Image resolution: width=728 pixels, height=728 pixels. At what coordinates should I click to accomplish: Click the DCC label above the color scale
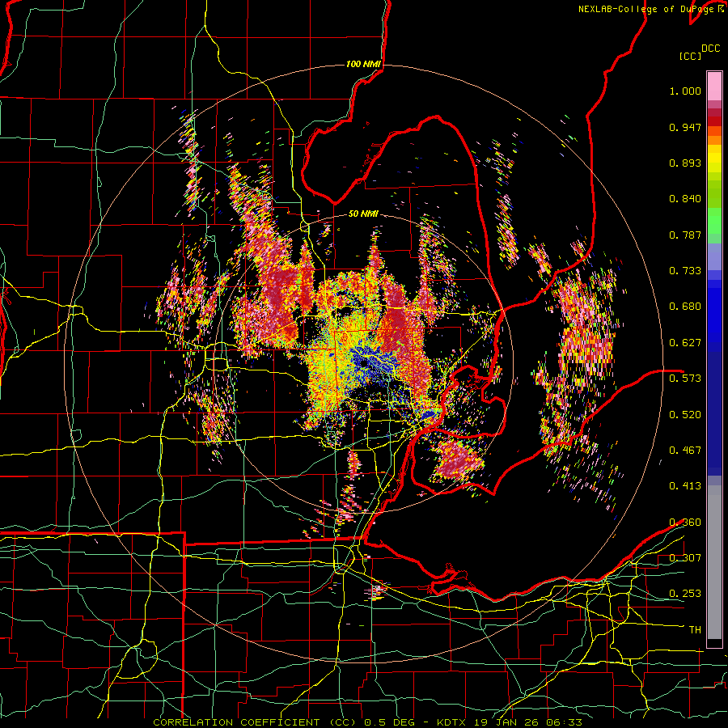point(710,49)
